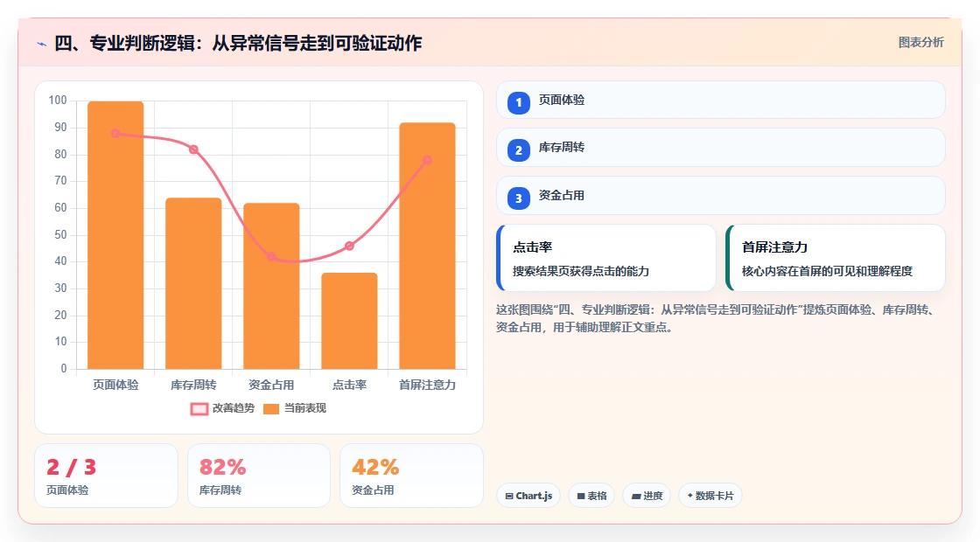This screenshot has width=980, height=542.
Task: Click the Chart.js tag icon
Action: (x=509, y=496)
